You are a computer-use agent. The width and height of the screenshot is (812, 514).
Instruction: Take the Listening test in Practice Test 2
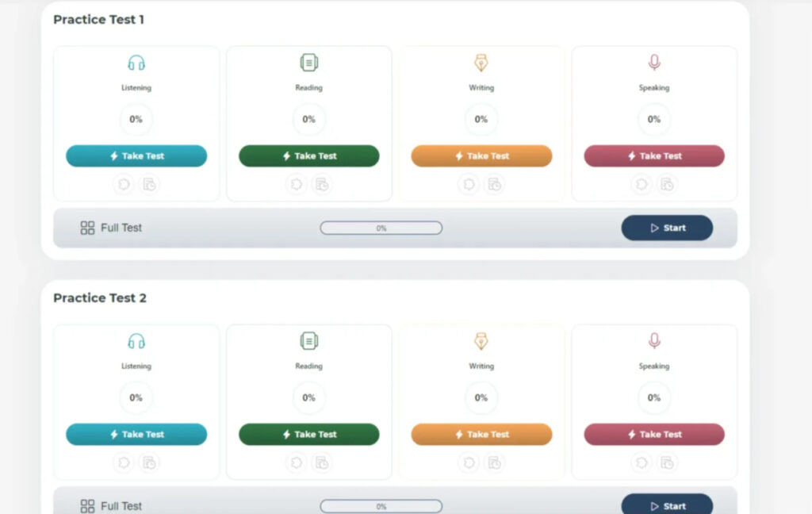(x=136, y=435)
